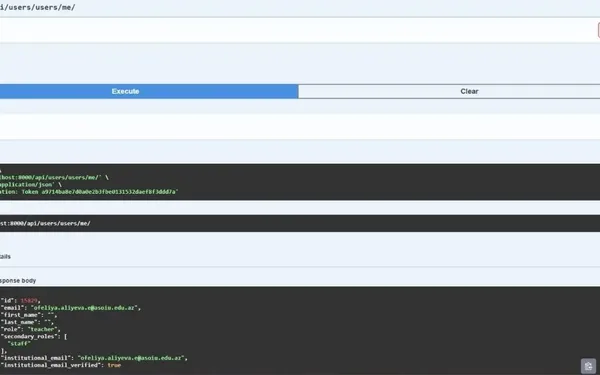Screen dimensions: 600x375
Task: Click the institutional_email value in the response
Action: point(131,358)
